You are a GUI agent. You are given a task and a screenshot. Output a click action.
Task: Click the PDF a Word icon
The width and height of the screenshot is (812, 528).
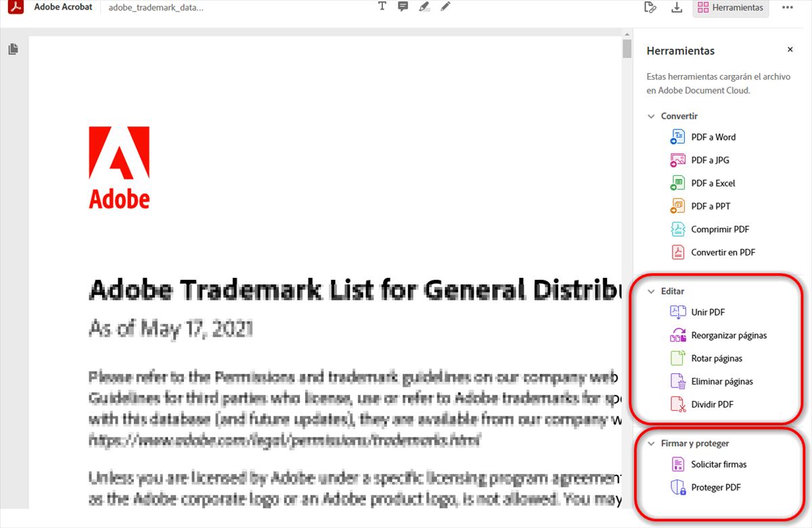678,137
